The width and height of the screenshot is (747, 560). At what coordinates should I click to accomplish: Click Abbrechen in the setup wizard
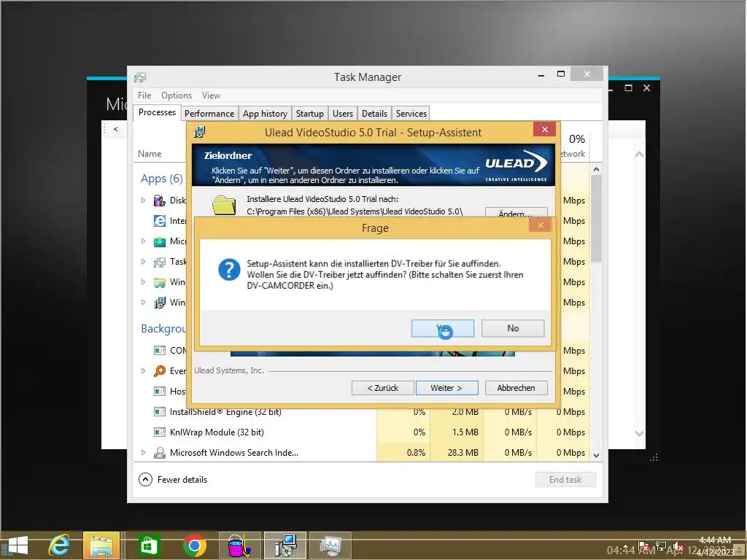tap(516, 388)
